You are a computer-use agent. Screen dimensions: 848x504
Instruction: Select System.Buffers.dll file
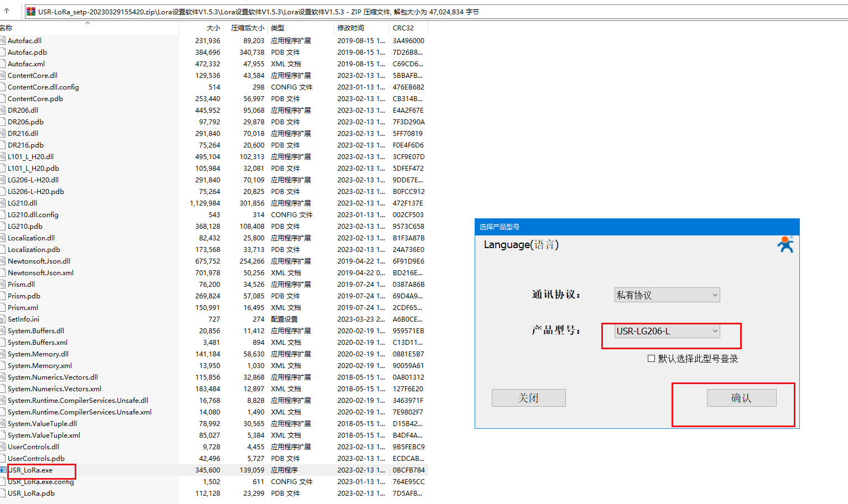coord(36,331)
